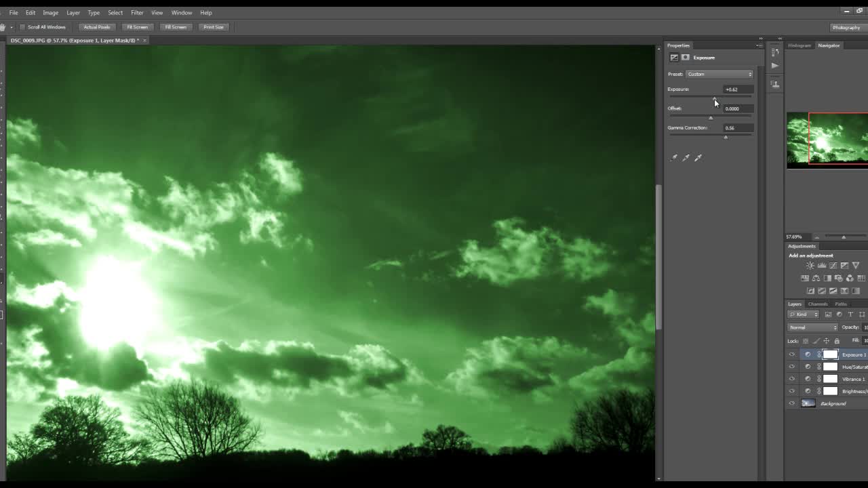The width and height of the screenshot is (868, 488).
Task: Close the DSC_0009.JPG document tab
Action: (x=144, y=40)
